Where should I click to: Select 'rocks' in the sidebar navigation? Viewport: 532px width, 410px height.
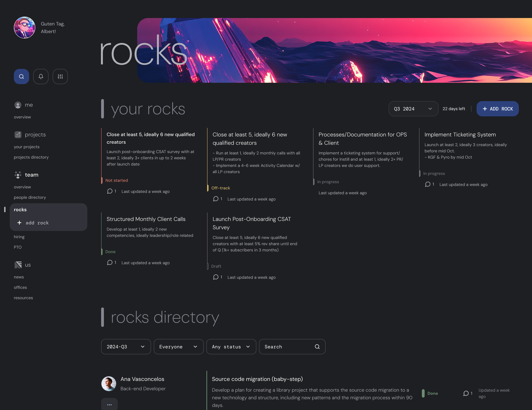(20, 209)
